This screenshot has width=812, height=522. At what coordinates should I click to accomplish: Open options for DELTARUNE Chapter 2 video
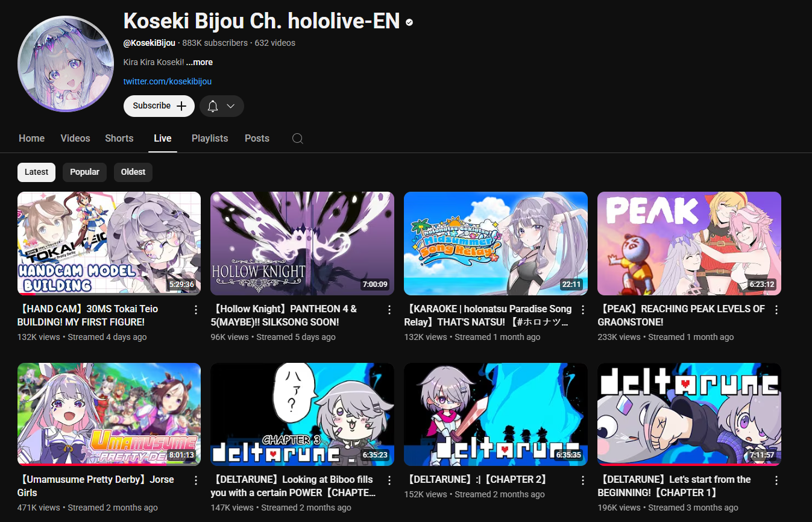pyautogui.click(x=583, y=480)
